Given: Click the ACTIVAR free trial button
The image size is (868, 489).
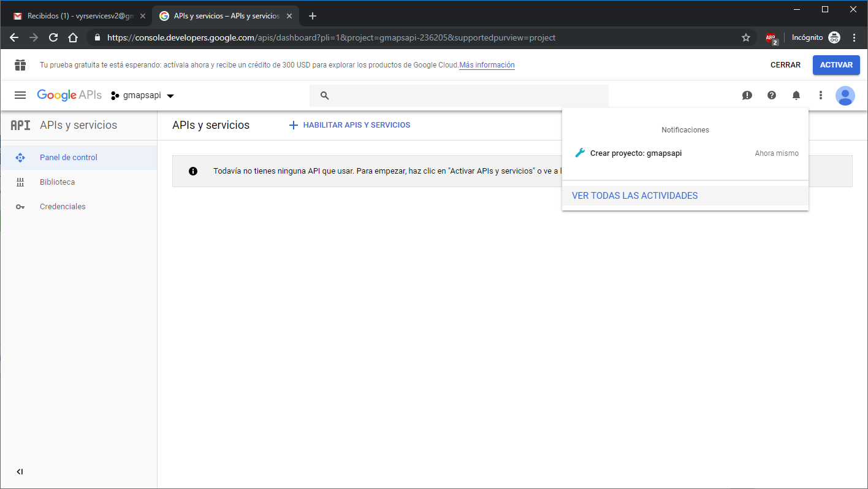Looking at the screenshot, I should click(x=836, y=65).
